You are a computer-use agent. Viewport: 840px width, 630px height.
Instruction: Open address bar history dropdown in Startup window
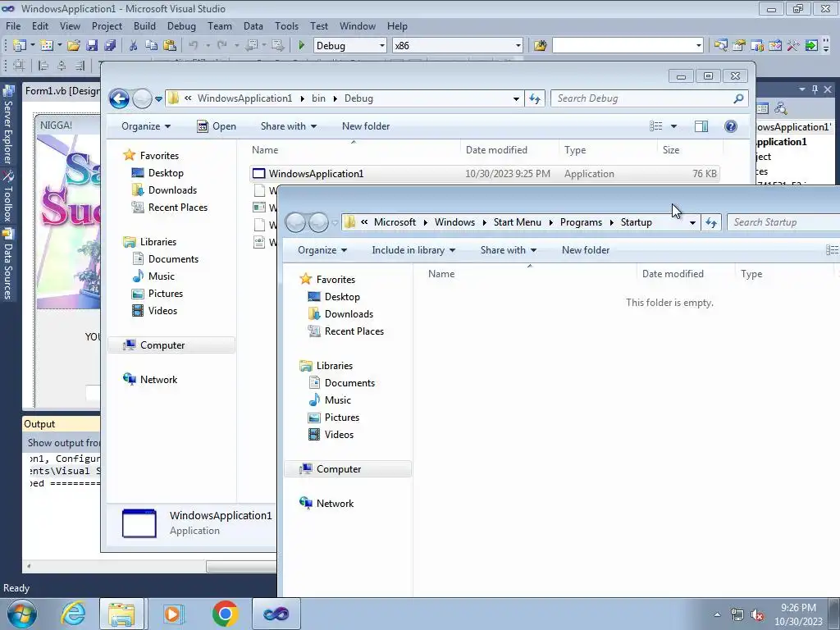[x=692, y=222]
